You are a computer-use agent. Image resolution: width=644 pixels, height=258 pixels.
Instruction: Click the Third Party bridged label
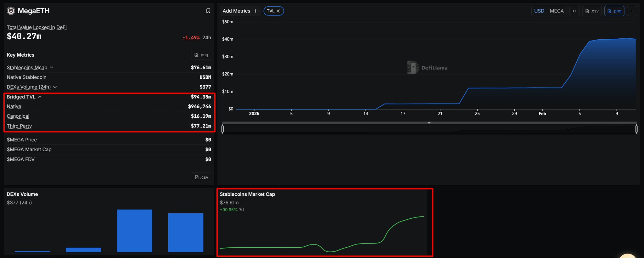coord(19,126)
